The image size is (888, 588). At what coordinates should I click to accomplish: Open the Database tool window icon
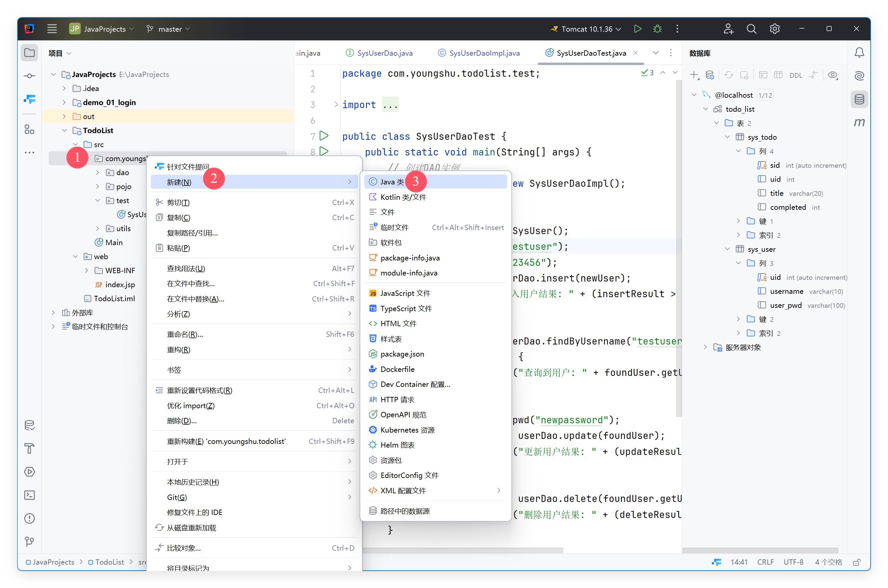tap(859, 99)
